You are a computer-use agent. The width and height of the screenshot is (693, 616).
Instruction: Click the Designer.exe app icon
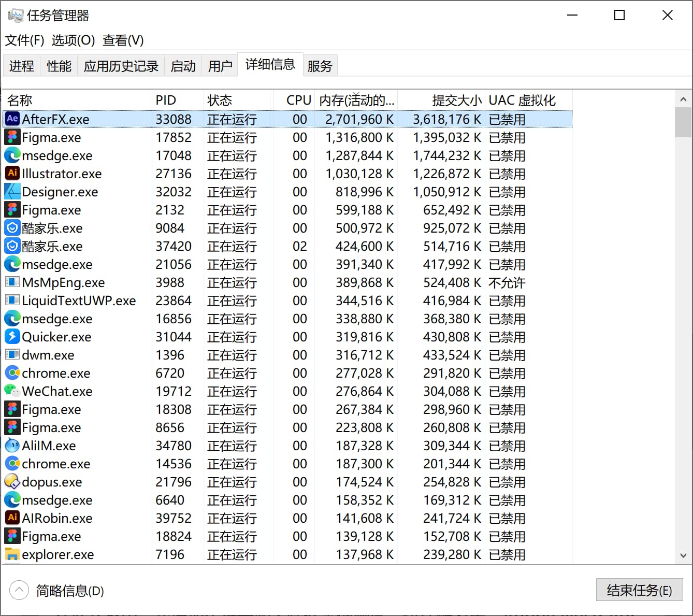[12, 191]
